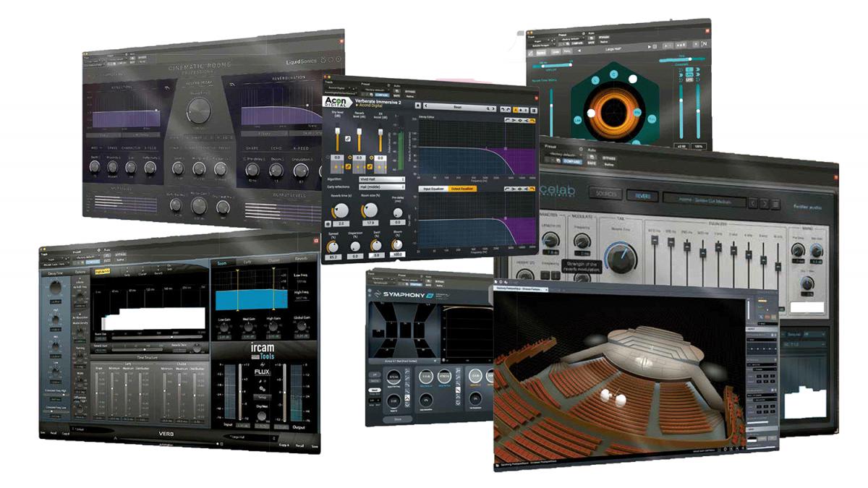Click the up-arrow button left of Verberate preset bar
The image size is (868, 488).
pyautogui.click(x=418, y=106)
